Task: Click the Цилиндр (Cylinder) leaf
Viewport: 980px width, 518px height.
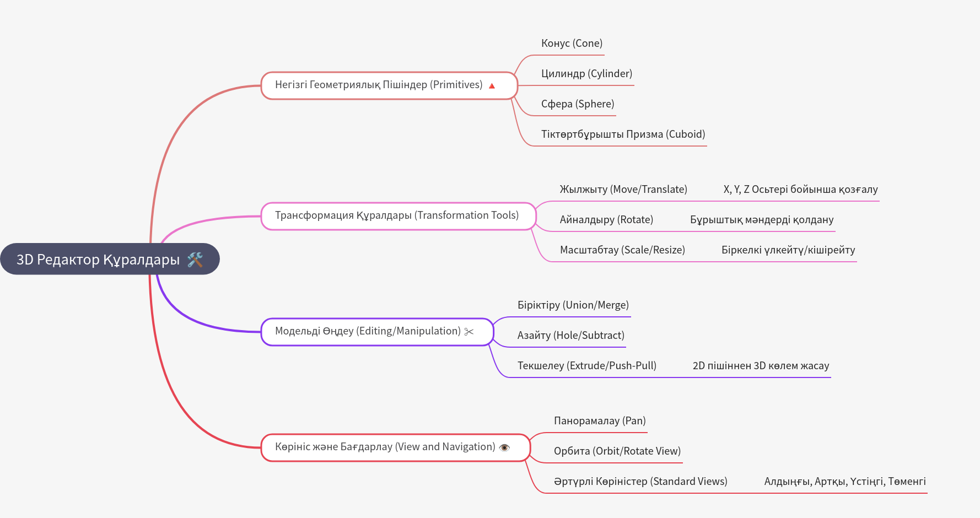Action: point(586,74)
